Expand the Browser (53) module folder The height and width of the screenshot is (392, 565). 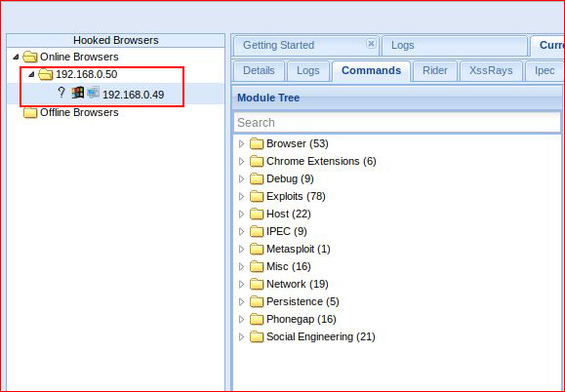pyautogui.click(x=241, y=144)
